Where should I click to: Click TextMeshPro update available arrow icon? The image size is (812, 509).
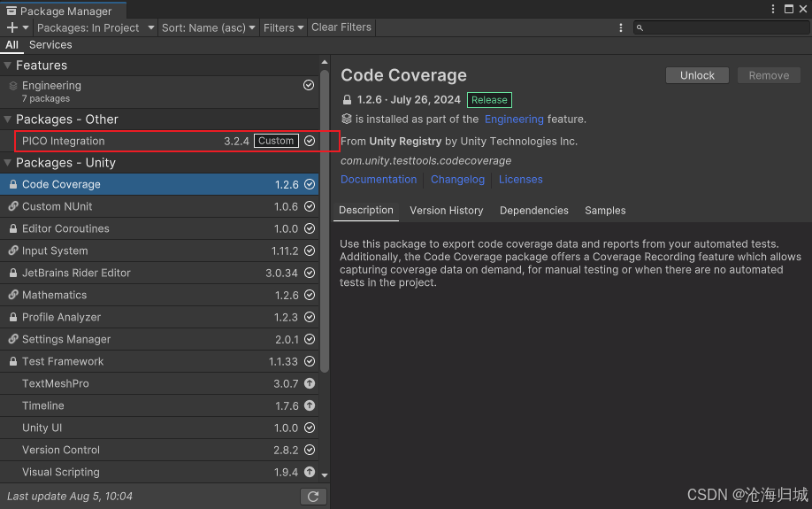[x=310, y=383]
